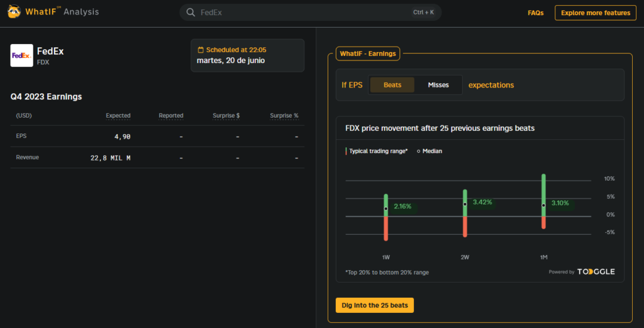644x328 pixels.
Task: Click the Scheduled at 22:05 text
Action: 236,50
